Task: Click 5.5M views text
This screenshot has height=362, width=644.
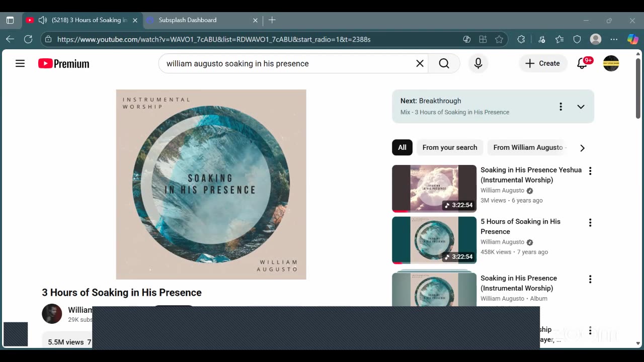Action: (66, 342)
